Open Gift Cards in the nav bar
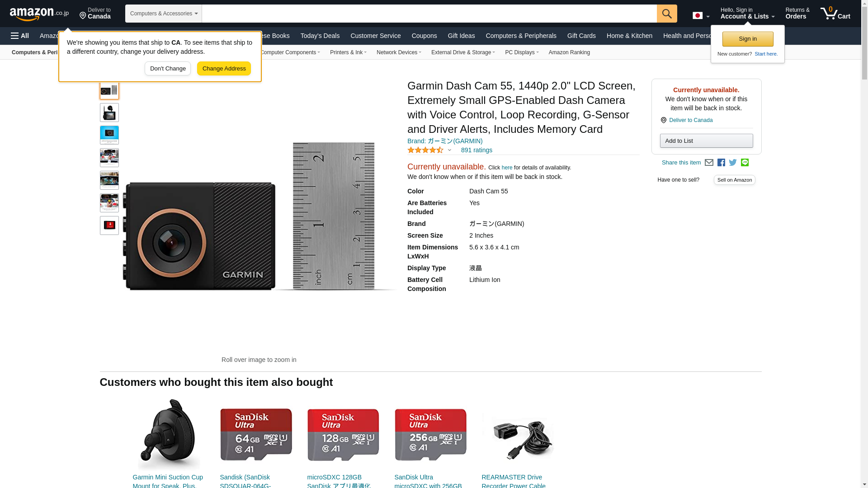The width and height of the screenshot is (868, 488). tap(581, 36)
